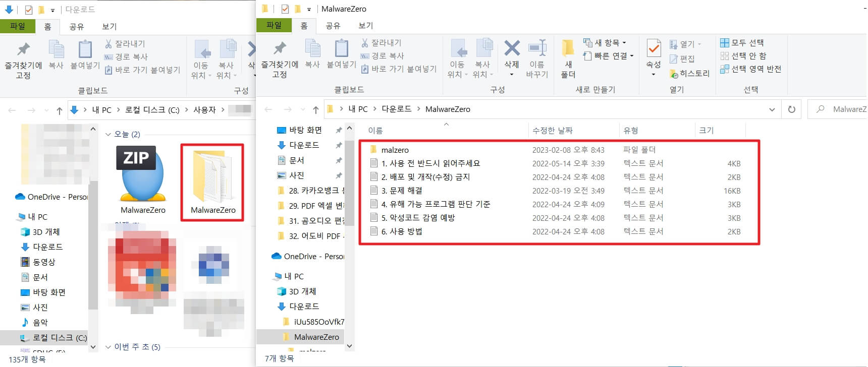This screenshot has width=868, height=367.
Task: Open File (파일) tab in Downloads window
Action: [x=18, y=26]
